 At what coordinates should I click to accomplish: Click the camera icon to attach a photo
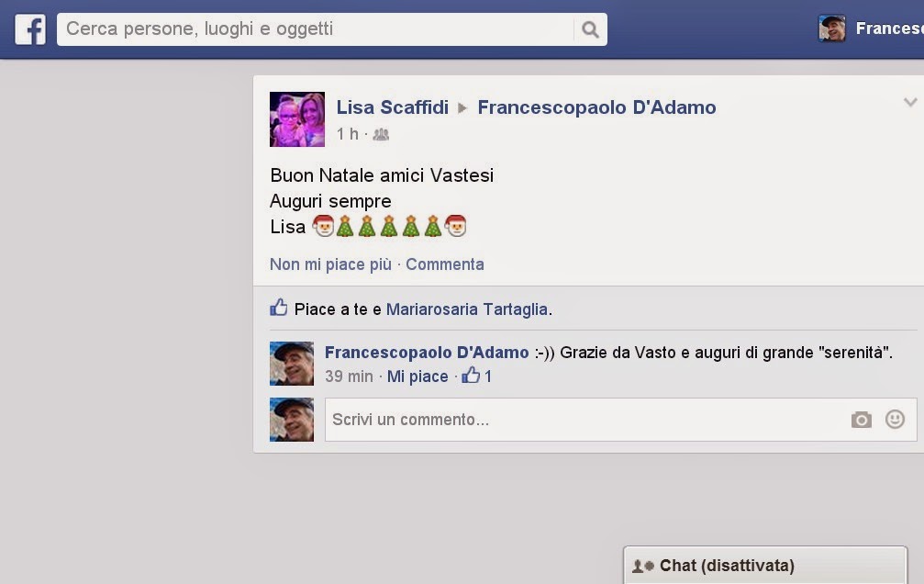pos(861,420)
